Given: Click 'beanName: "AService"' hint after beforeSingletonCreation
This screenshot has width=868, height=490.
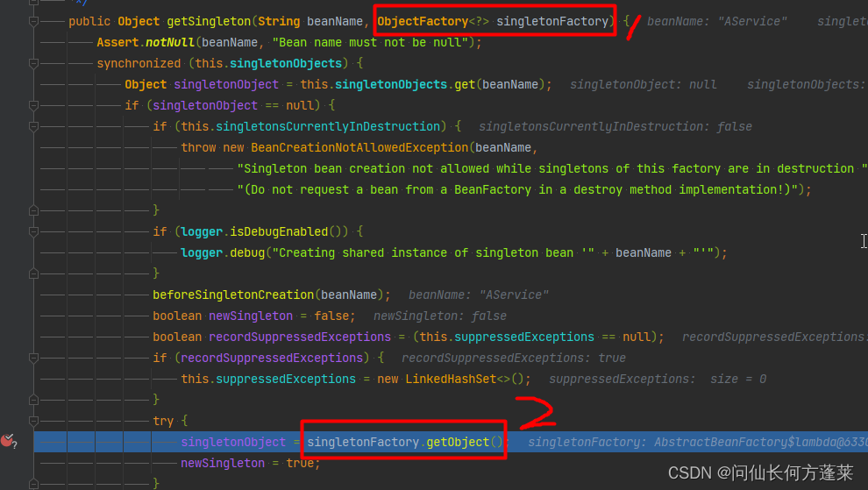Looking at the screenshot, I should point(479,295).
